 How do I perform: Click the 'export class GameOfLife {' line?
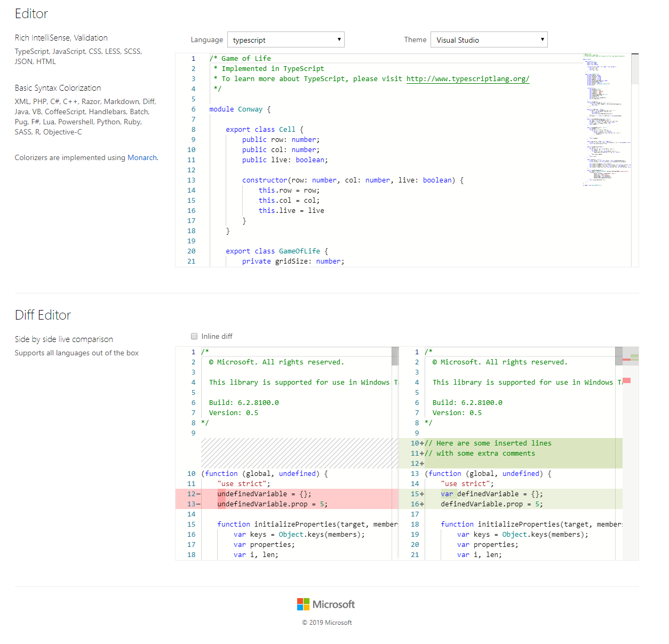[x=277, y=251]
